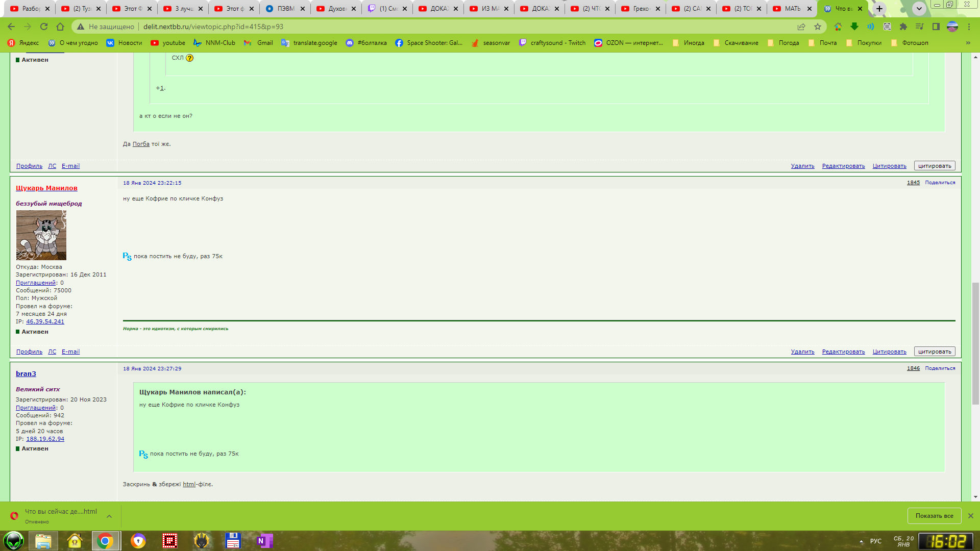Open File Explorer from the taskbar
The image size is (980, 551).
click(x=43, y=541)
